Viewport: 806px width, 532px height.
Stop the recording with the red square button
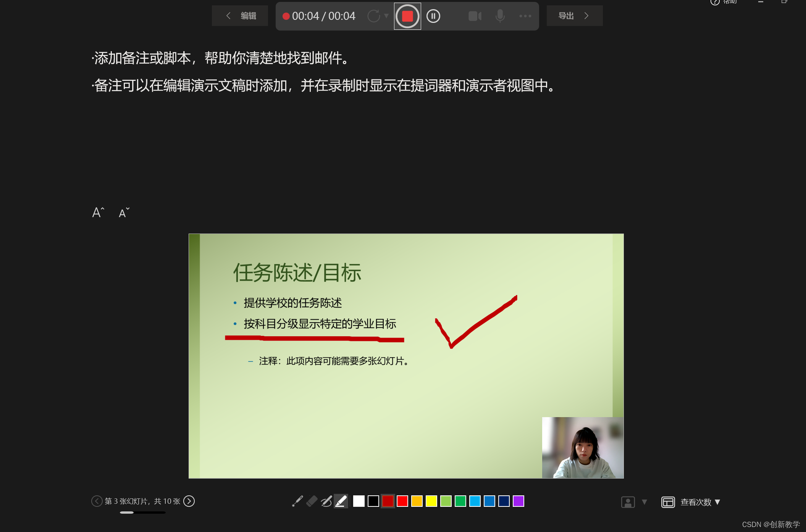407,16
